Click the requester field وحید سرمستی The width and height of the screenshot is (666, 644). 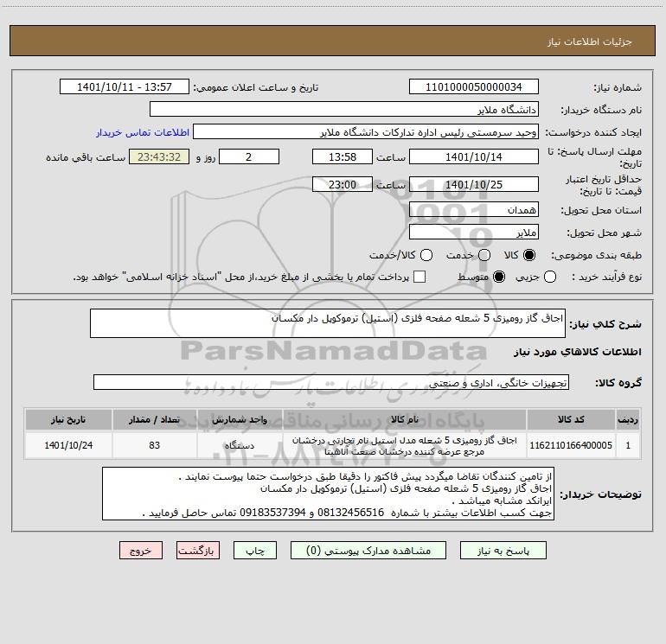(366, 132)
